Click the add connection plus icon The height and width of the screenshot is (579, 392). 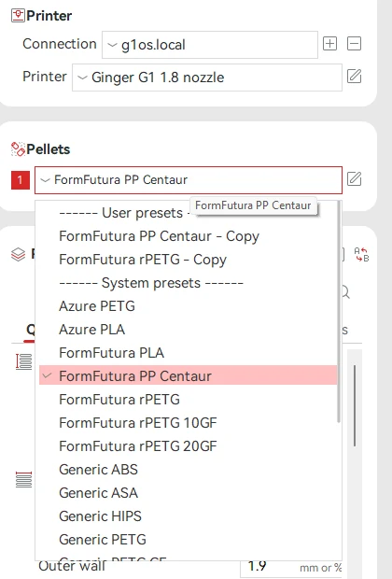pyautogui.click(x=329, y=44)
